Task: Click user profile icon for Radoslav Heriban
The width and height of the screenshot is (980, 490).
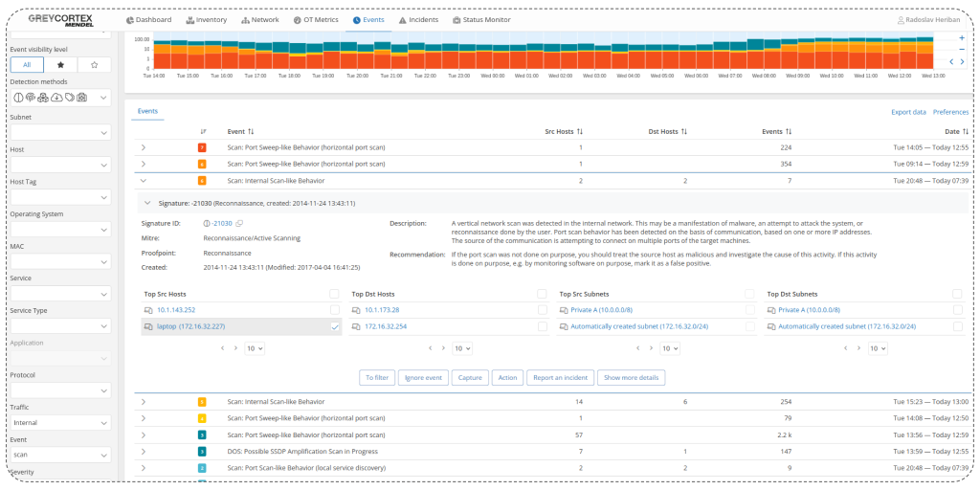Action: tap(901, 19)
